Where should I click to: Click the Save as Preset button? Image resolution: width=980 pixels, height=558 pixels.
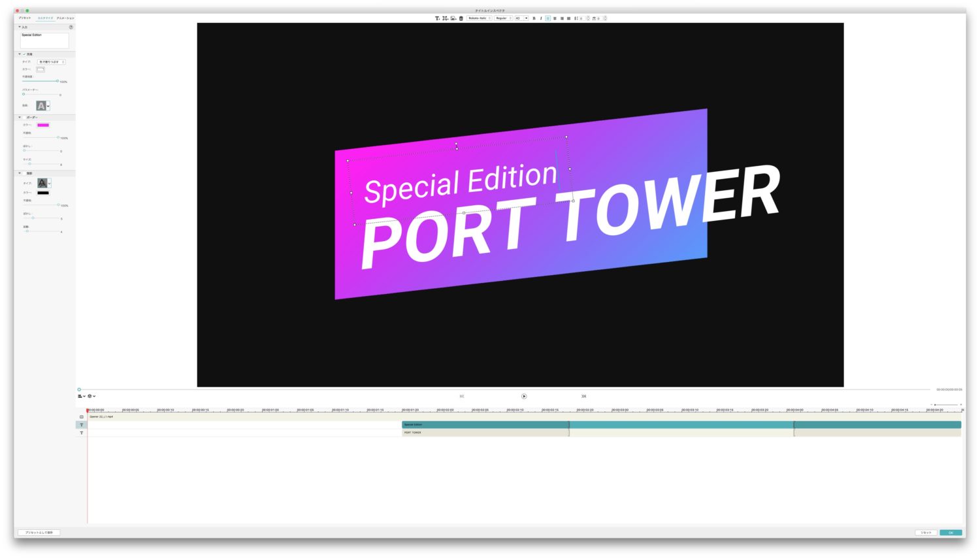[x=39, y=533]
